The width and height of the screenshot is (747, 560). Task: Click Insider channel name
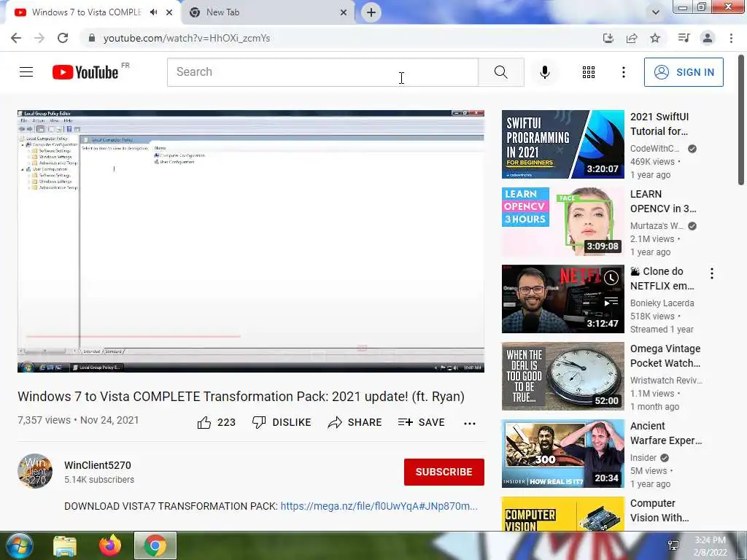click(x=643, y=458)
